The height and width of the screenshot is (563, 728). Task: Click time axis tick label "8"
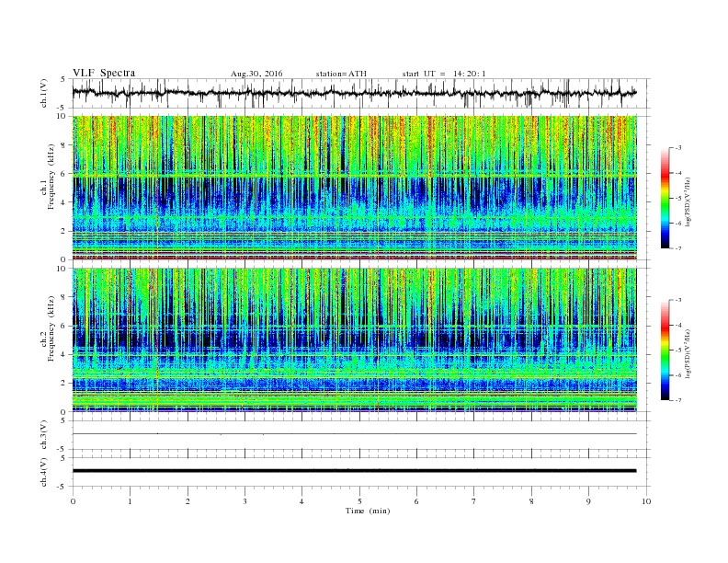point(531,501)
